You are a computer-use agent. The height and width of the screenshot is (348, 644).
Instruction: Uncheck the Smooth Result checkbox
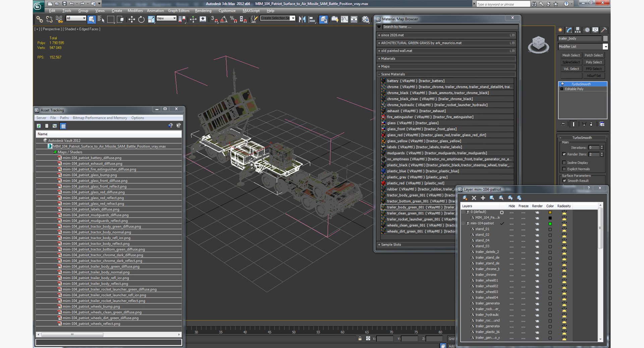(564, 181)
